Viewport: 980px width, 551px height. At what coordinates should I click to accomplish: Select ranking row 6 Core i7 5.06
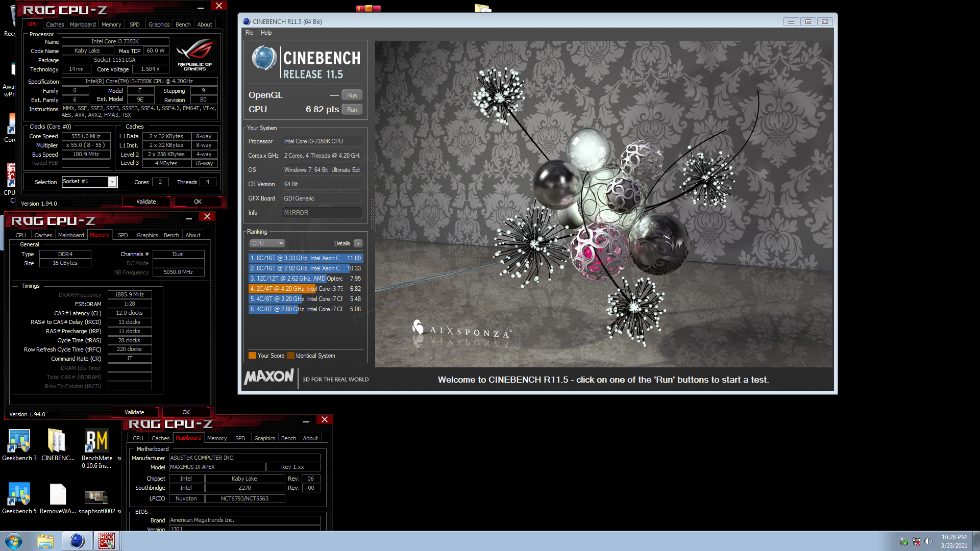[306, 309]
